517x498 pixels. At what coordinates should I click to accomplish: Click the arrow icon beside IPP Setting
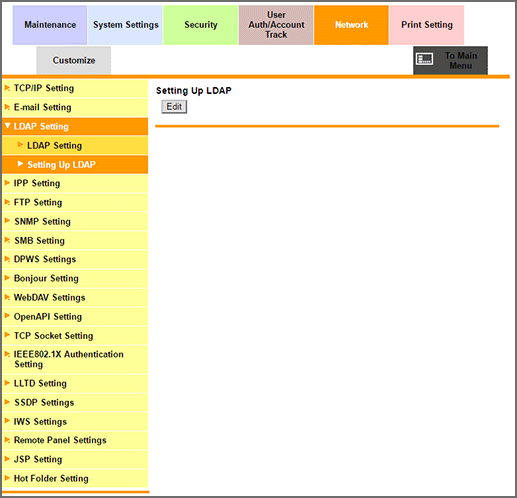7,183
